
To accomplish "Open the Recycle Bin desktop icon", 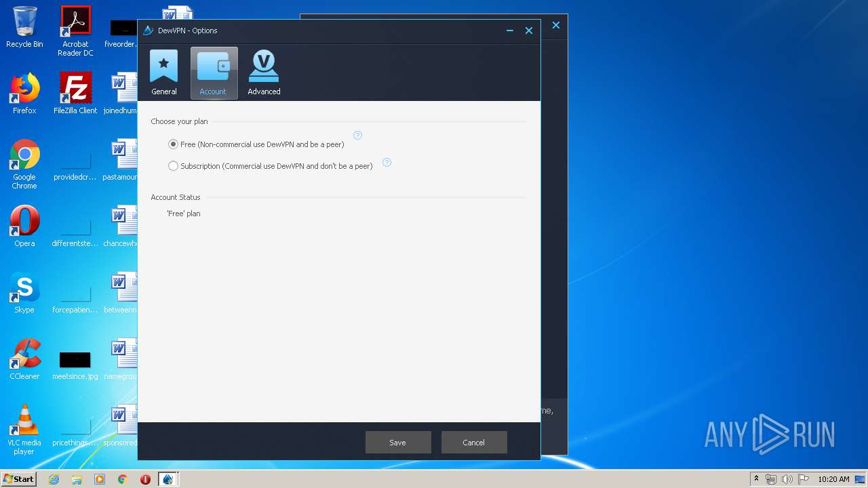I will tap(24, 27).
